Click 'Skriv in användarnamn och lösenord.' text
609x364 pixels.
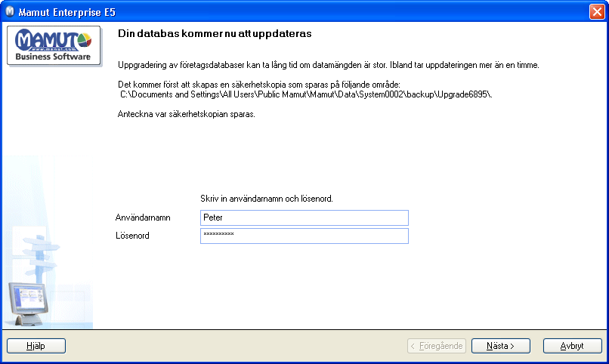[x=267, y=199]
